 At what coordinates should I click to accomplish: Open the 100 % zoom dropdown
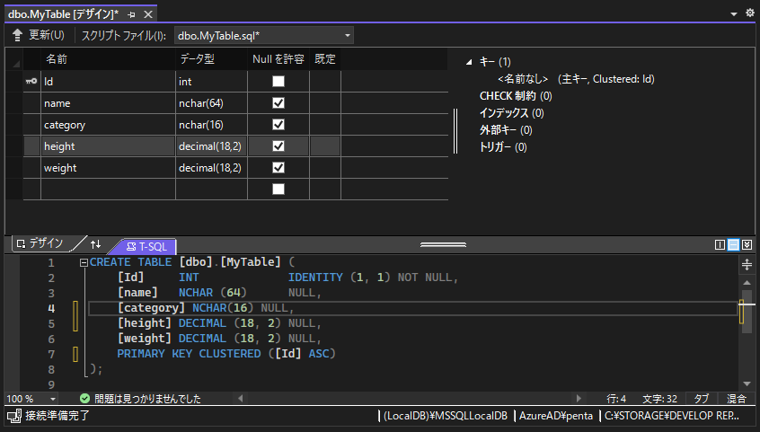53,399
